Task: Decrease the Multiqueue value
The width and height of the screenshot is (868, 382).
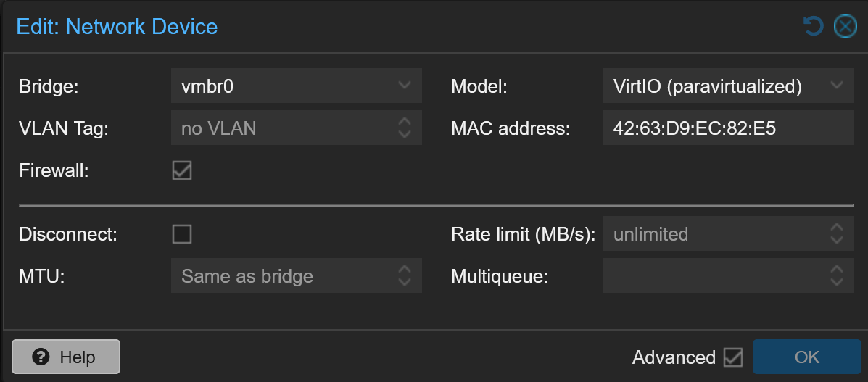Action: click(x=837, y=283)
